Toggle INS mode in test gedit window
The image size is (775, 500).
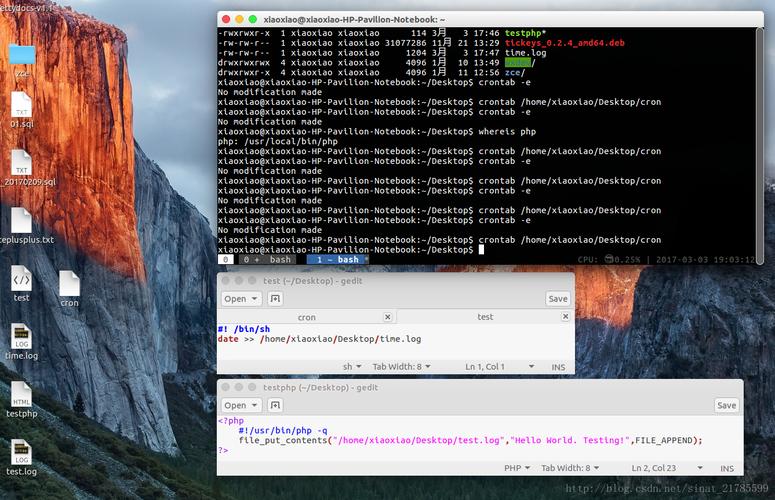tap(559, 367)
